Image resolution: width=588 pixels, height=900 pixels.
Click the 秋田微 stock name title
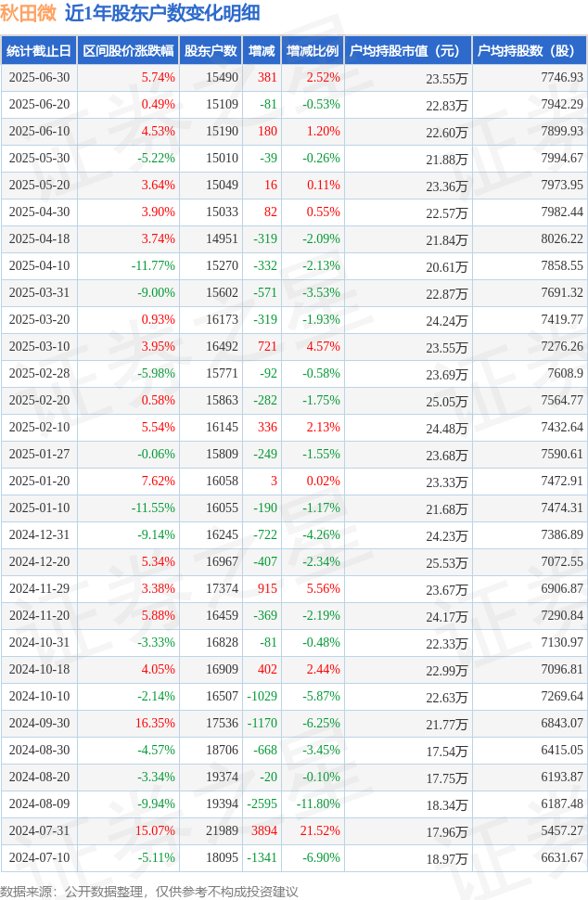28,13
